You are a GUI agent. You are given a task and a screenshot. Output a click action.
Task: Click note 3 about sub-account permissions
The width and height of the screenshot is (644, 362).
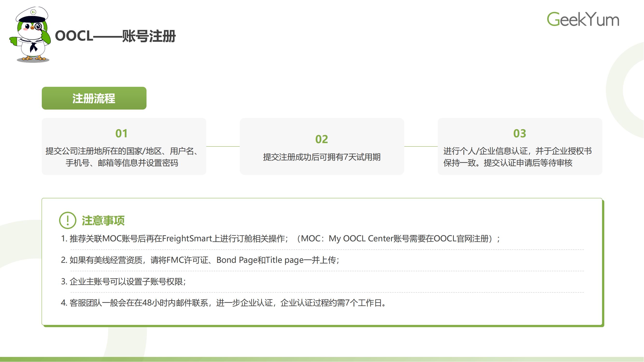[x=123, y=282]
